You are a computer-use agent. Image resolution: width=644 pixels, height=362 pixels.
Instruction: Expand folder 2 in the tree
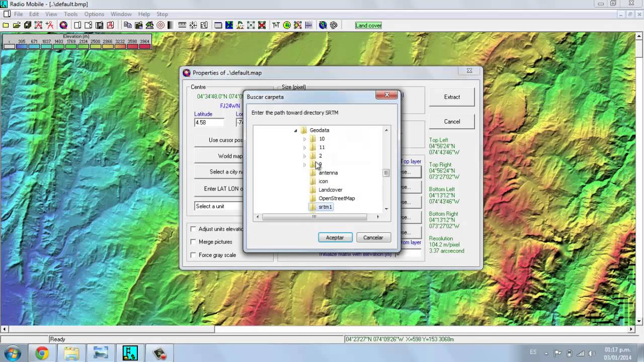tap(304, 156)
